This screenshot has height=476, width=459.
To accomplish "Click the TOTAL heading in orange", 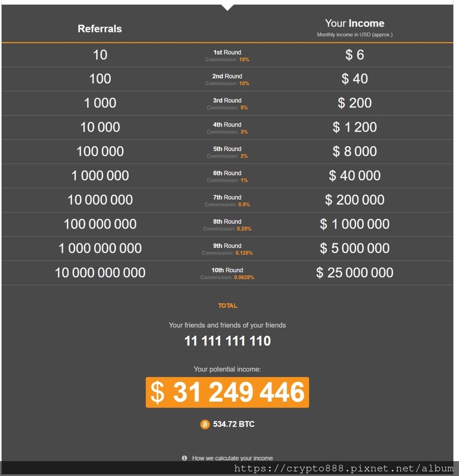I will pyautogui.click(x=228, y=306).
